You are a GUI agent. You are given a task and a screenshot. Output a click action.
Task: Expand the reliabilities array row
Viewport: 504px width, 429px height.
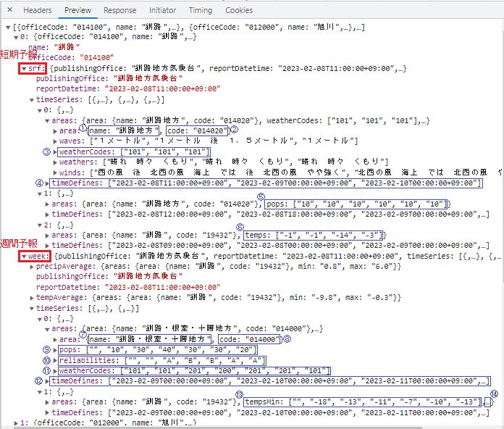[x=55, y=360]
